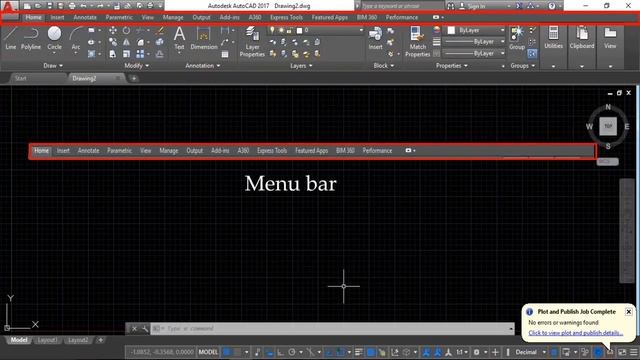Click the wrench customize icon on command line
Screen dimensions: 640x360
(x=145, y=329)
